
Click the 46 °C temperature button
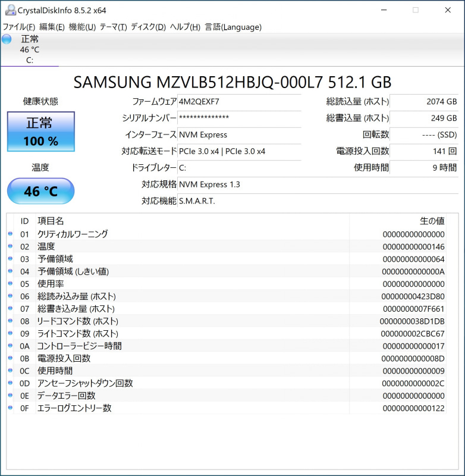[x=40, y=191]
